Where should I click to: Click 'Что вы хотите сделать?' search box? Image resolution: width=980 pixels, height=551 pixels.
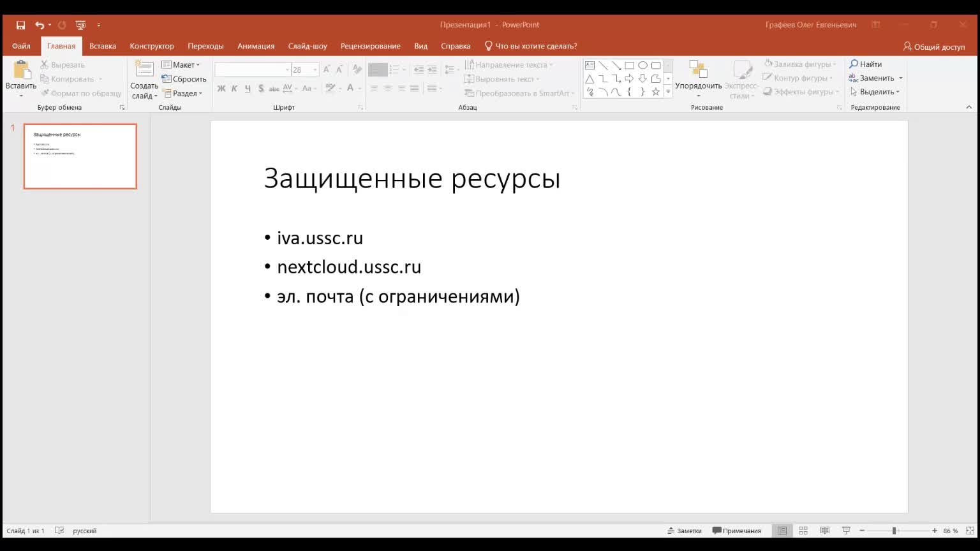pos(531,46)
